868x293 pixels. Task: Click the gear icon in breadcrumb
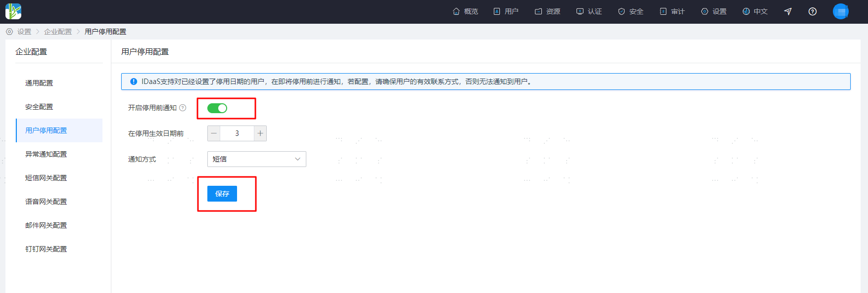9,32
